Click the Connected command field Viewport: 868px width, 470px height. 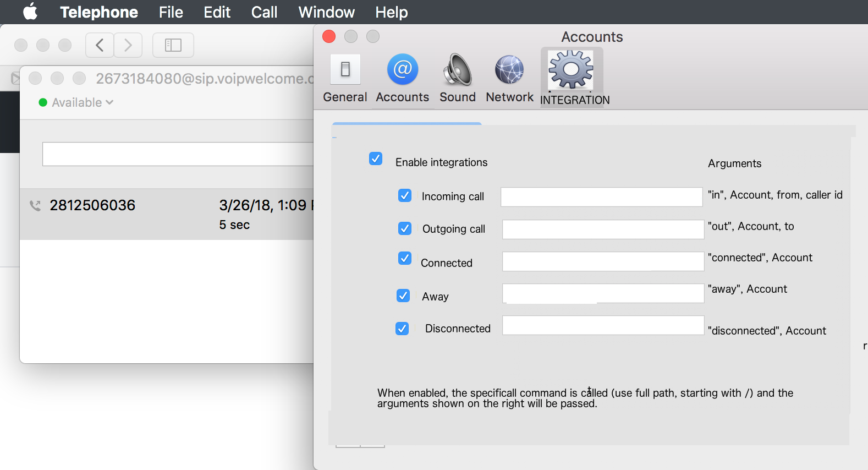pyautogui.click(x=603, y=261)
